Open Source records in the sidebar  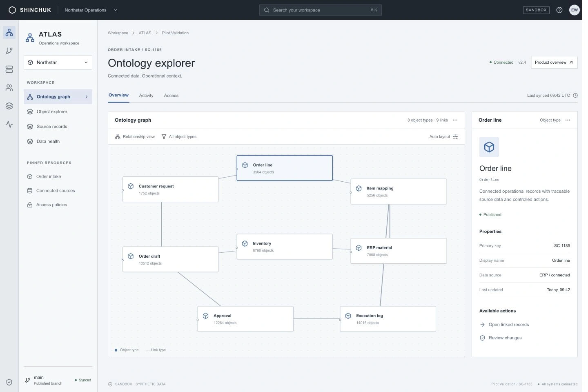pyautogui.click(x=58, y=127)
